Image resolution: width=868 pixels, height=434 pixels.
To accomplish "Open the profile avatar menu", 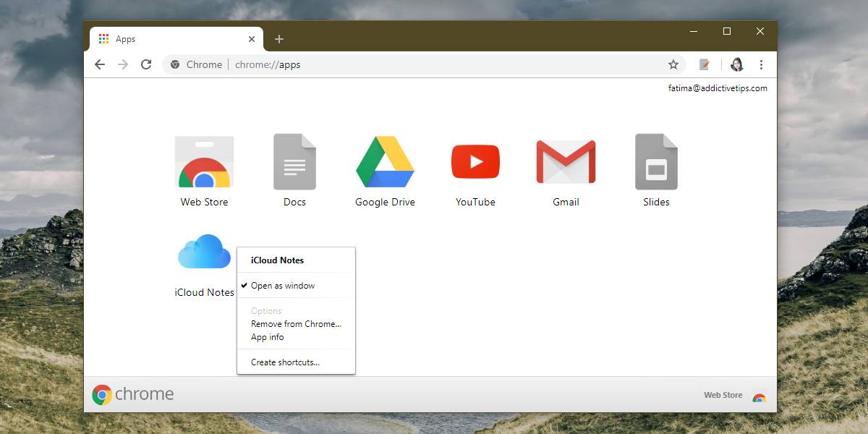I will tap(737, 64).
